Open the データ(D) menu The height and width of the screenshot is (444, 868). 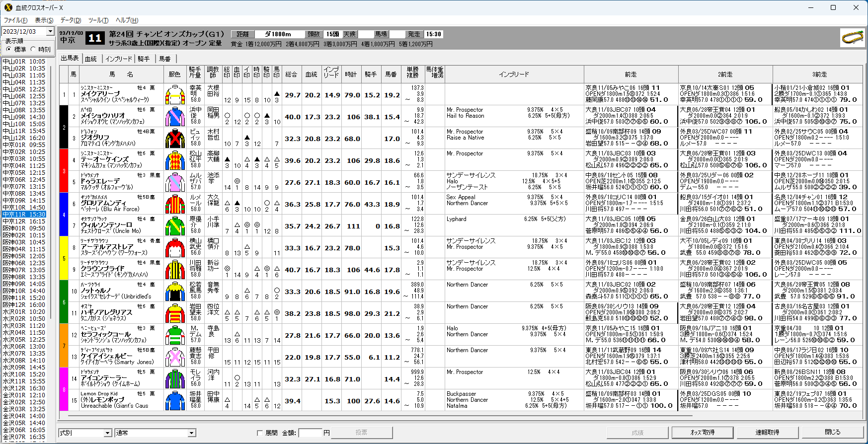pos(71,20)
